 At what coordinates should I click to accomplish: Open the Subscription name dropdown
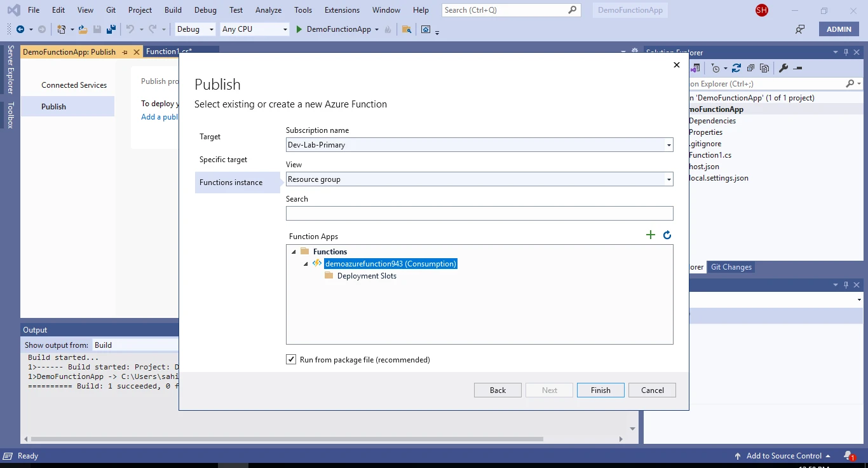coord(668,144)
